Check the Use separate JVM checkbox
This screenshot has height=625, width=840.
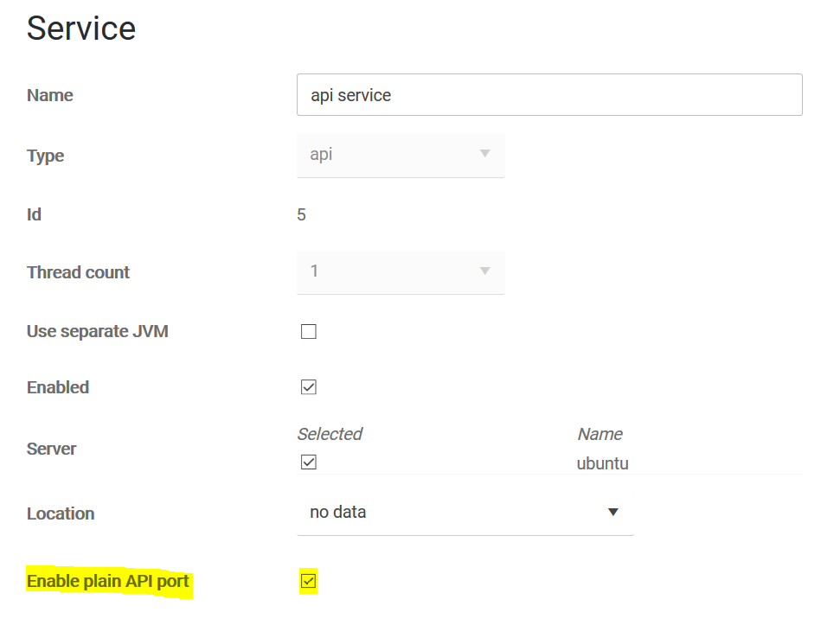point(308,332)
